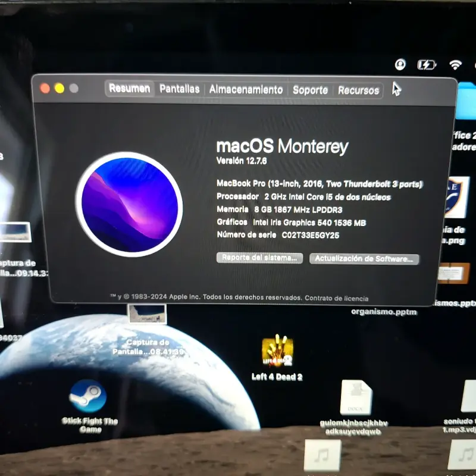Open the user account menu bar icon
The width and height of the screenshot is (476, 476).
(x=400, y=64)
